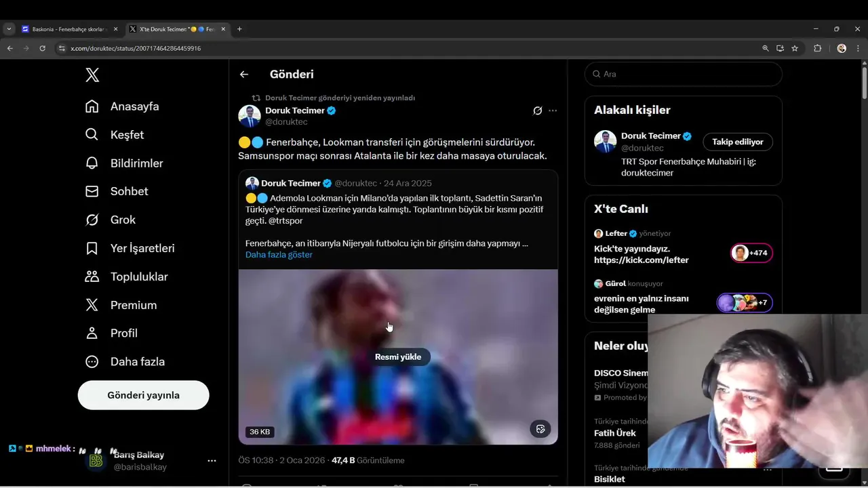868x488 pixels.
Task: Open the @doruktec handle under the author
Action: point(286,122)
